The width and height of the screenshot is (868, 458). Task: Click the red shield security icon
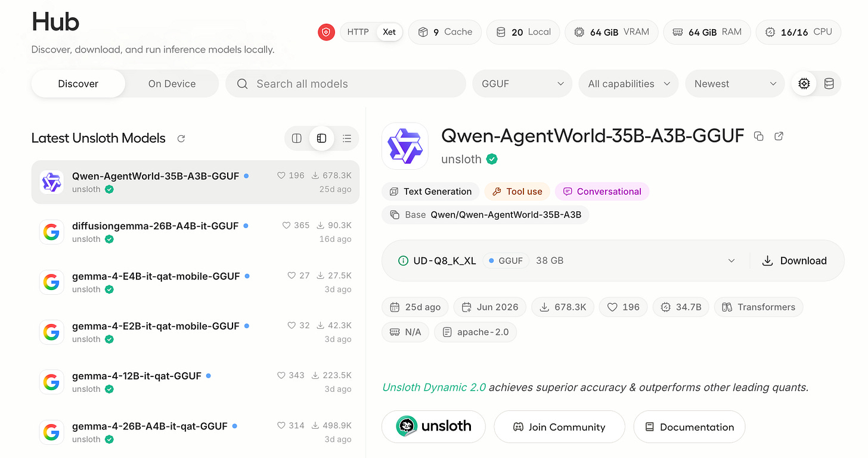coord(326,32)
